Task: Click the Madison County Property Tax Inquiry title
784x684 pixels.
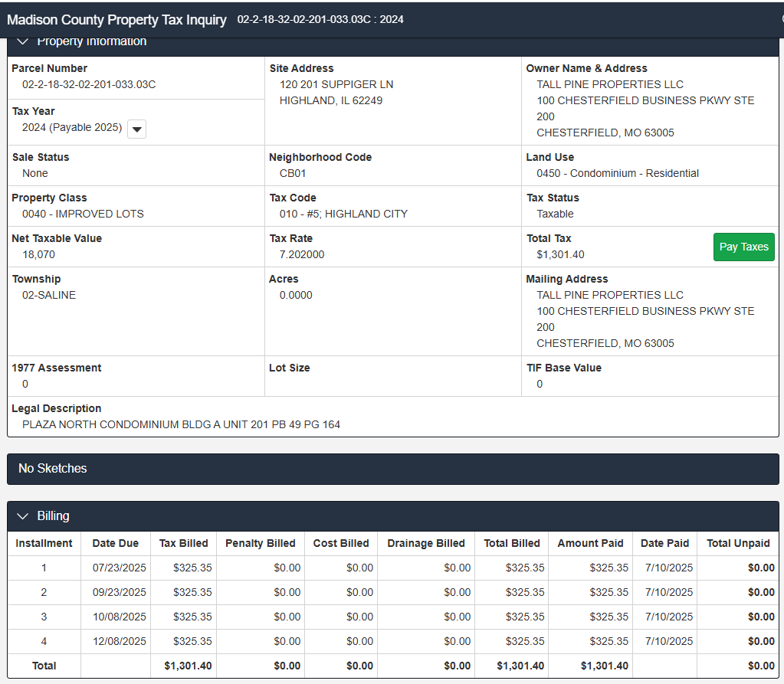Action: [116, 20]
